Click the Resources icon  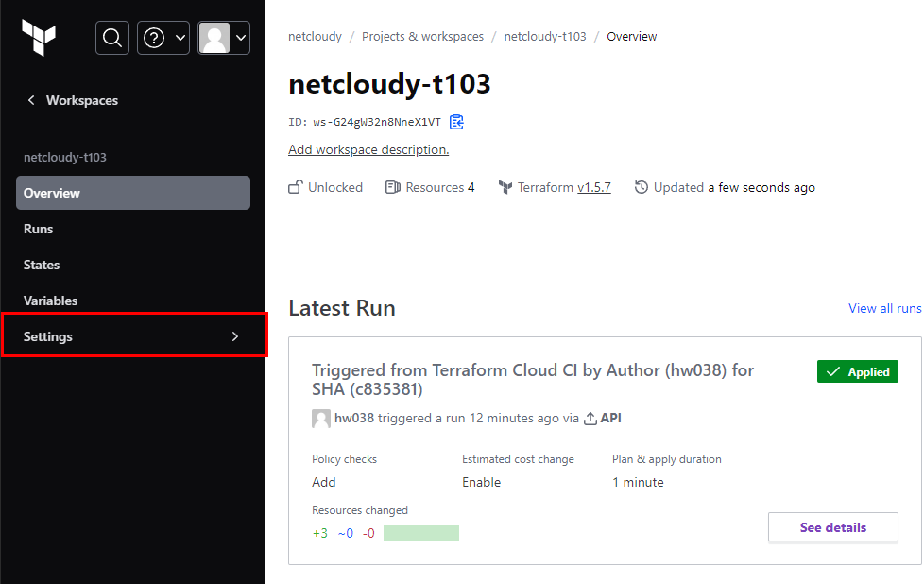(x=392, y=187)
